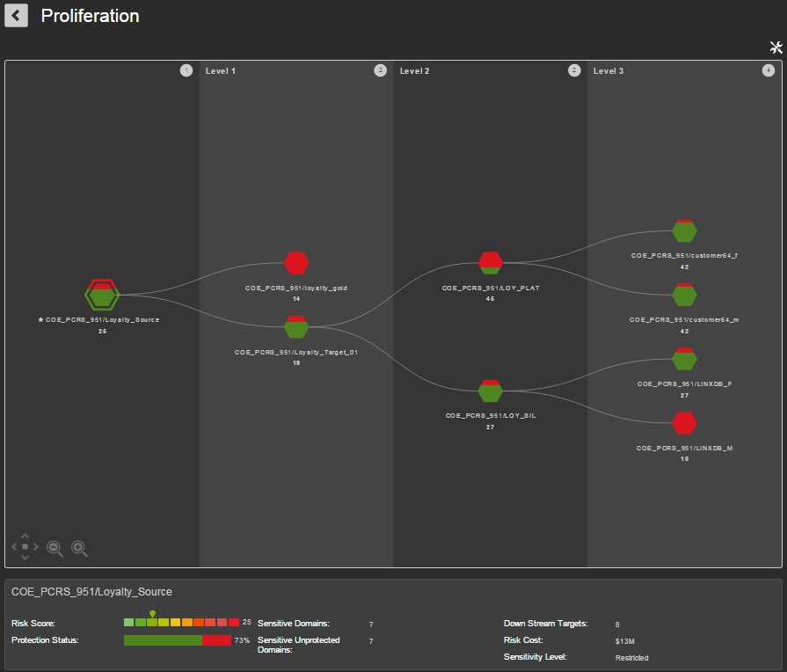
Task: Select the customer64_f hexagon node
Action: [x=684, y=230]
